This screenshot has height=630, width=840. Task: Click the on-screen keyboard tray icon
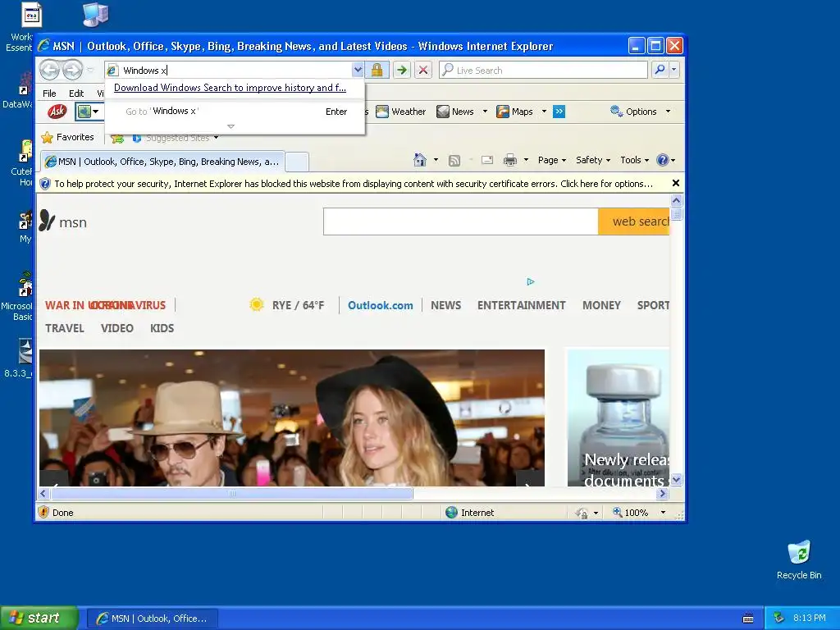(748, 619)
